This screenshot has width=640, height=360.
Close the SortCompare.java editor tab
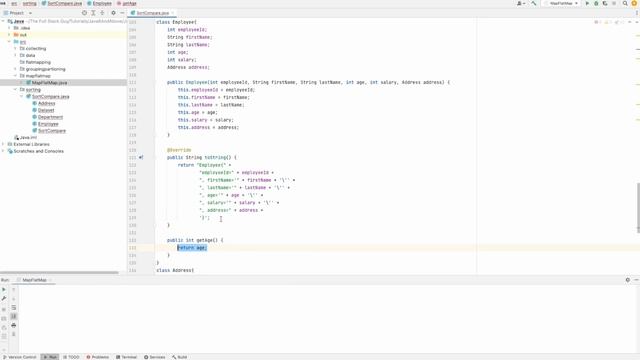coord(173,13)
